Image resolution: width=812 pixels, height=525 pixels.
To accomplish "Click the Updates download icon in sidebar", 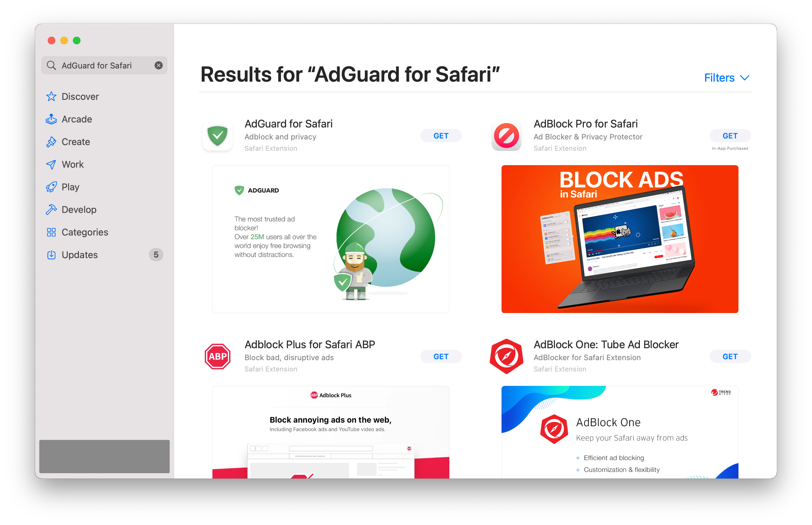I will 52,255.
